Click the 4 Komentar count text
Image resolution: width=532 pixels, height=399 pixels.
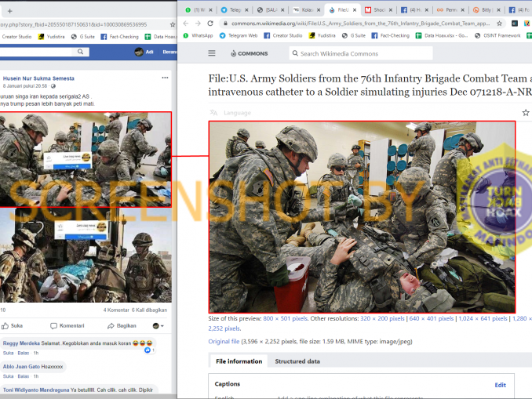click(x=116, y=310)
